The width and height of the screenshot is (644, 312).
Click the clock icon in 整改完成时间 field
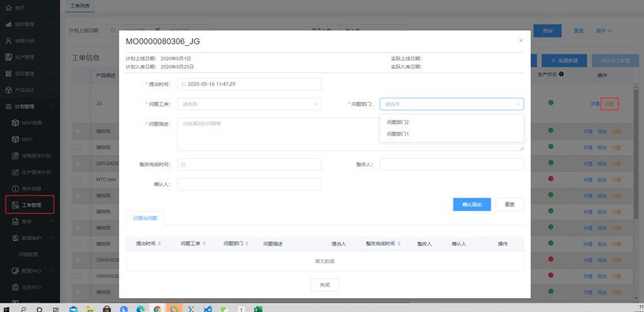pos(183,165)
